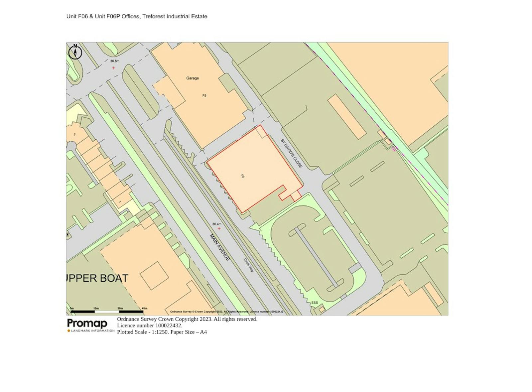Image resolution: width=532 pixels, height=392 pixels.
Task: Click the MAIN AVENUE road label
Action: [219, 247]
